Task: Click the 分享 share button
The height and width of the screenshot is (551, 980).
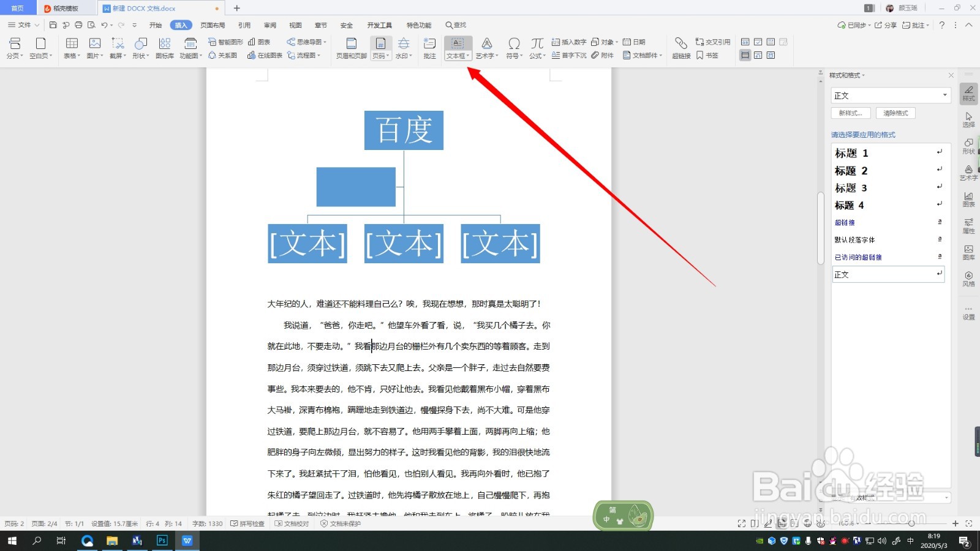Action: [886, 25]
